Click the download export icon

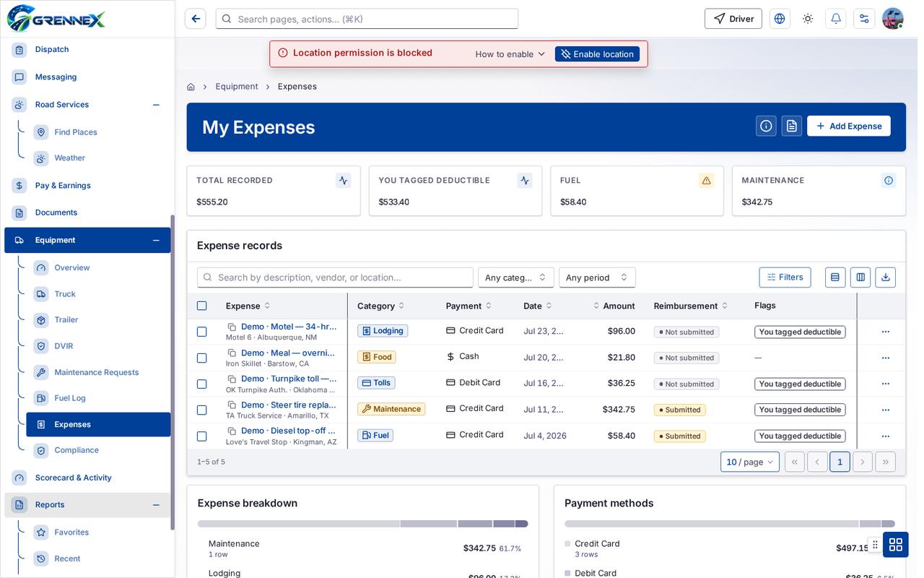pos(886,277)
